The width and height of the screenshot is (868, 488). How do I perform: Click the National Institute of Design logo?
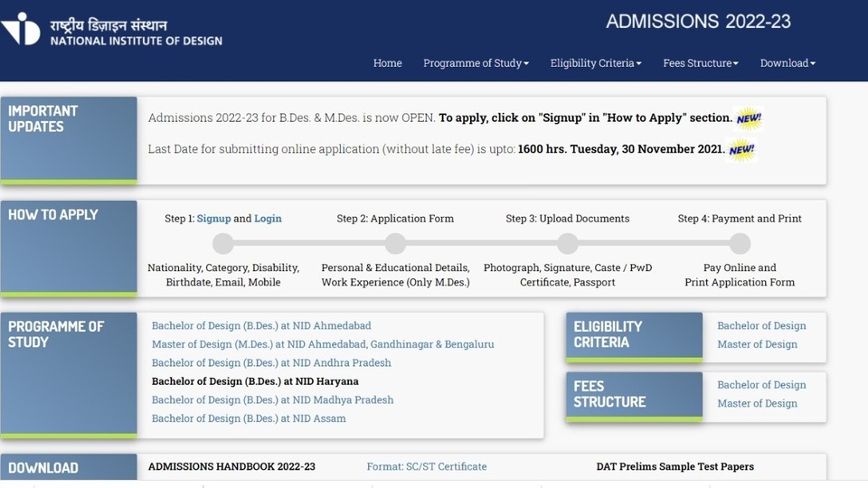click(110, 30)
